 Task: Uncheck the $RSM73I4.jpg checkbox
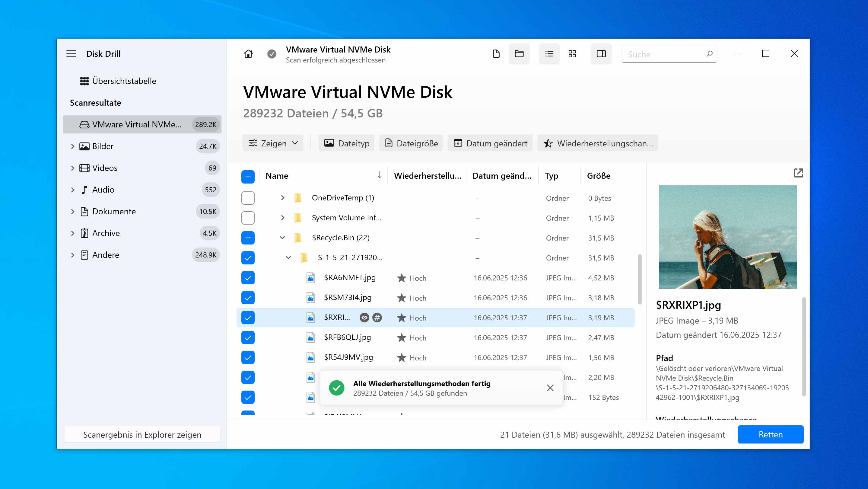point(248,298)
